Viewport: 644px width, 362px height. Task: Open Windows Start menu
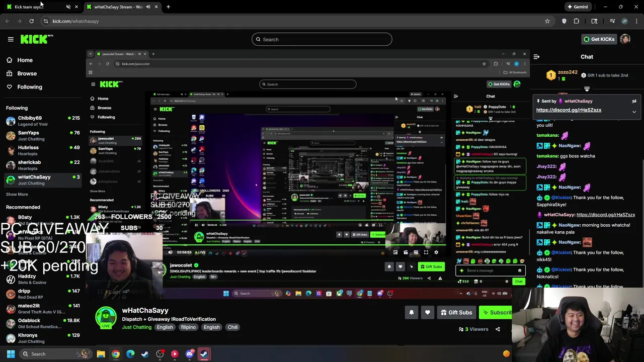[x=11, y=354]
